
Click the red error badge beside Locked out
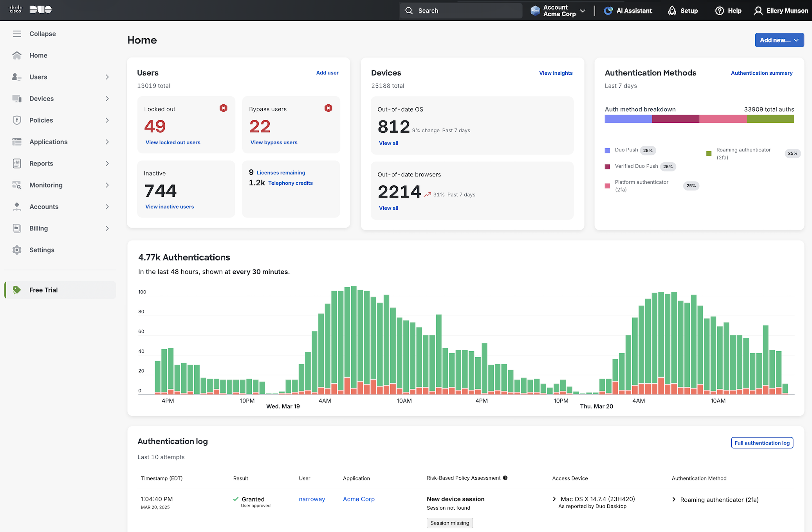click(x=224, y=108)
